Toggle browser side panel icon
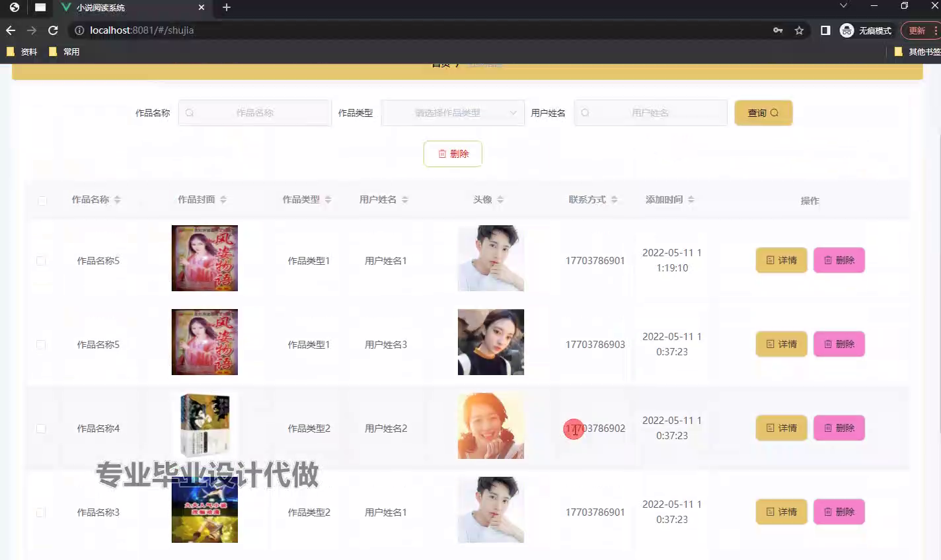The width and height of the screenshot is (941, 560). (825, 30)
